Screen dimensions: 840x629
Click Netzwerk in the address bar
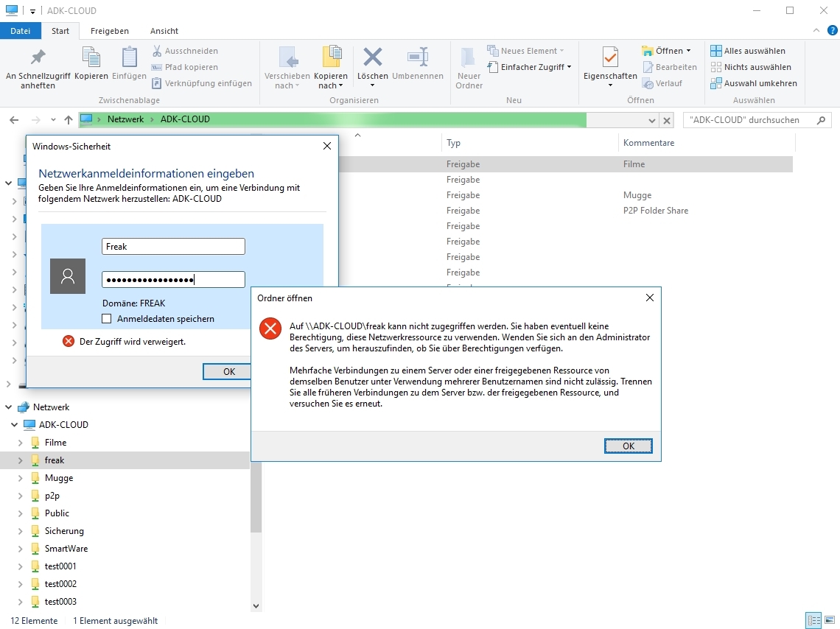pos(125,119)
